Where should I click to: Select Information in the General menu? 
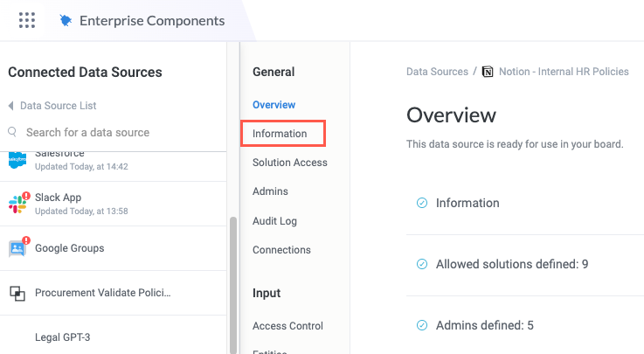(280, 134)
